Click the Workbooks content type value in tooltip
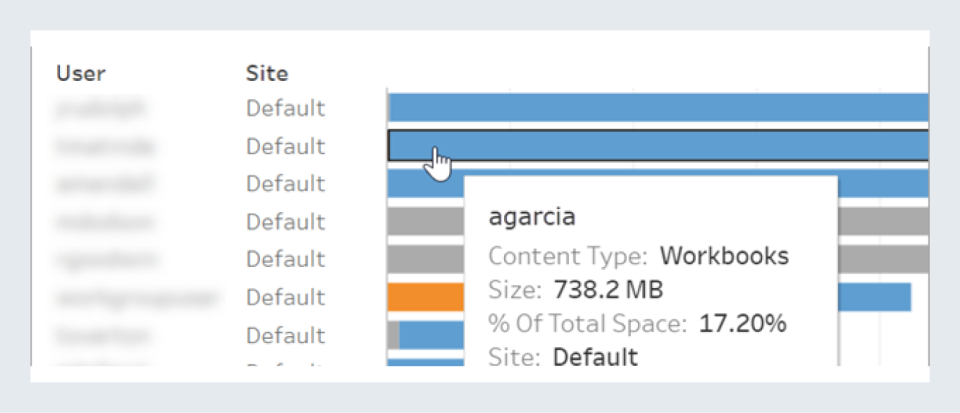Image resolution: width=960 pixels, height=413 pixels. tap(724, 256)
